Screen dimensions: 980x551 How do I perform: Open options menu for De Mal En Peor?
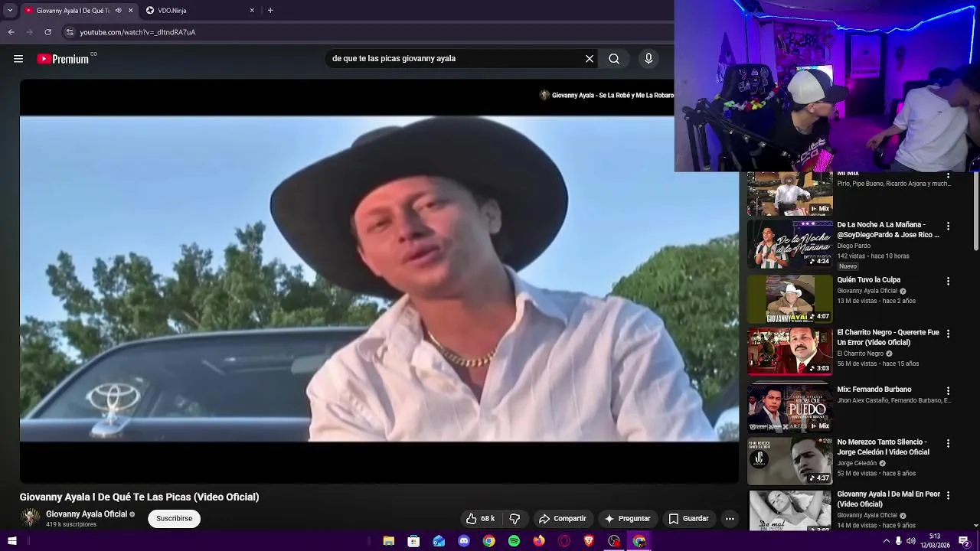tap(948, 495)
